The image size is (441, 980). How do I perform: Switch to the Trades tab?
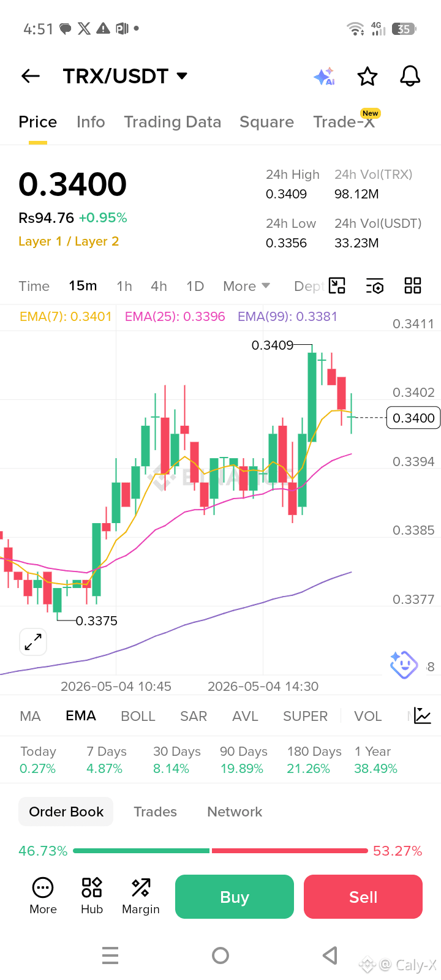tap(156, 812)
